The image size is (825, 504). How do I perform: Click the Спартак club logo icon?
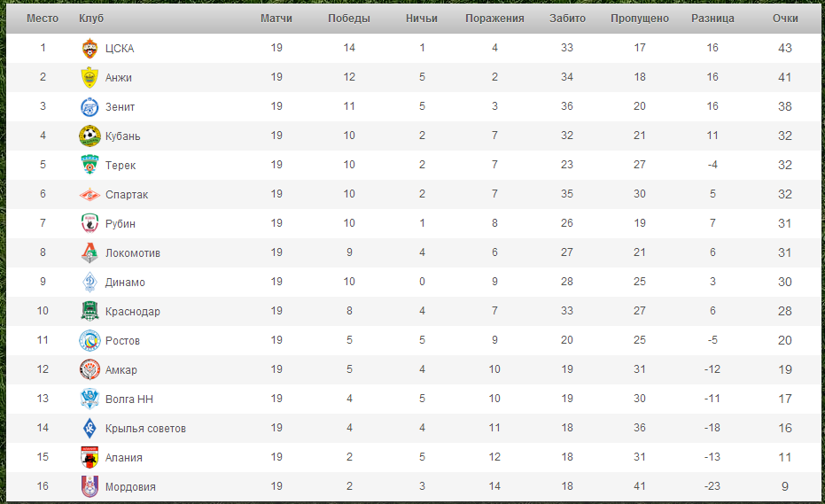tap(89, 195)
